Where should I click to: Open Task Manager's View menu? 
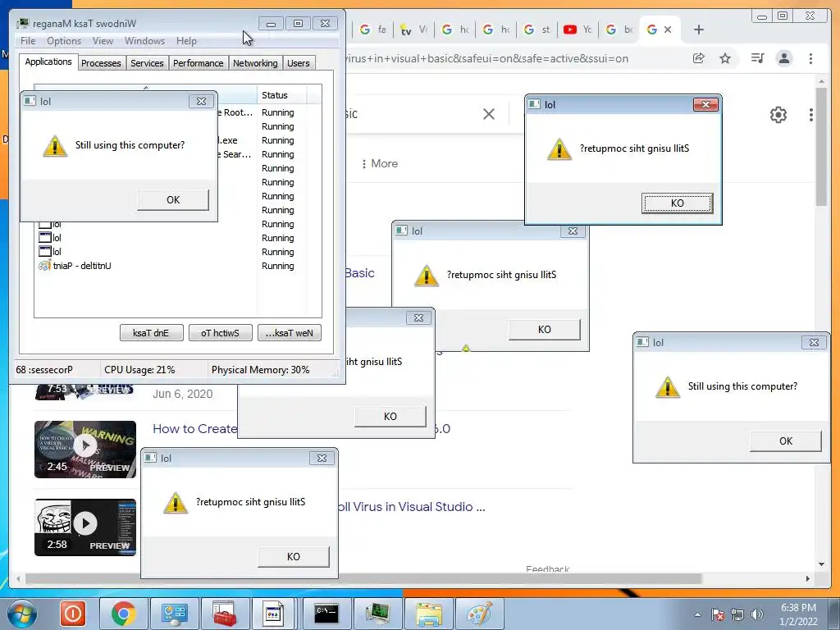point(103,41)
